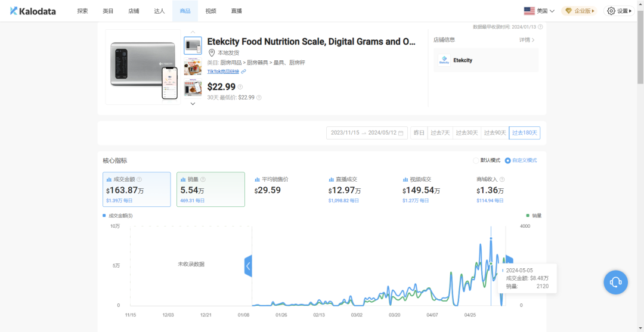Click help icon beside 商城收入
The height and width of the screenshot is (332, 644).
pyautogui.click(x=502, y=179)
